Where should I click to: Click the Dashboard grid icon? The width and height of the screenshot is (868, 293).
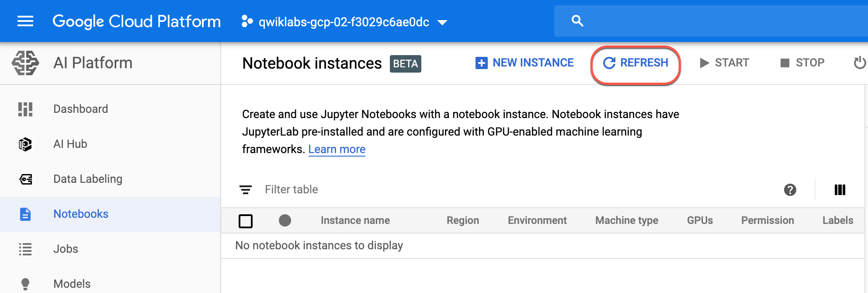tap(25, 109)
